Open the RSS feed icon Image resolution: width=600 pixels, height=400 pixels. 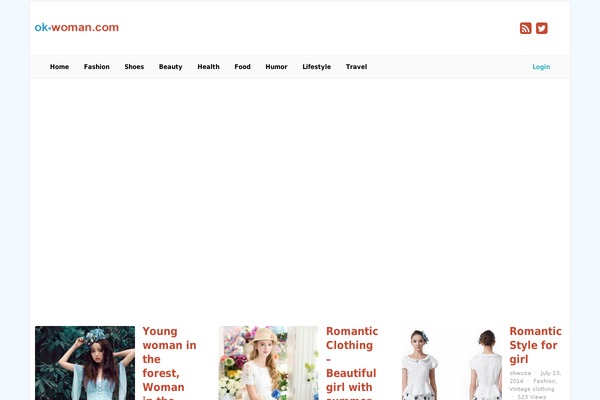coord(525,28)
